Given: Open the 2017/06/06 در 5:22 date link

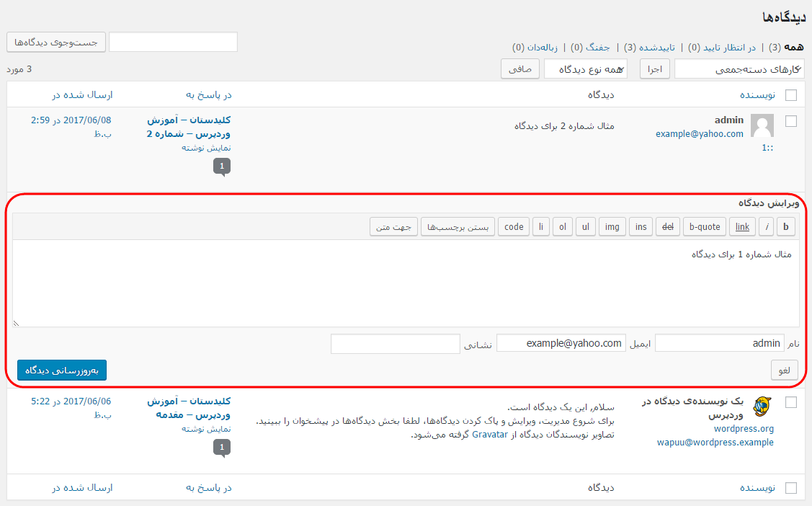Looking at the screenshot, I should [x=71, y=407].
